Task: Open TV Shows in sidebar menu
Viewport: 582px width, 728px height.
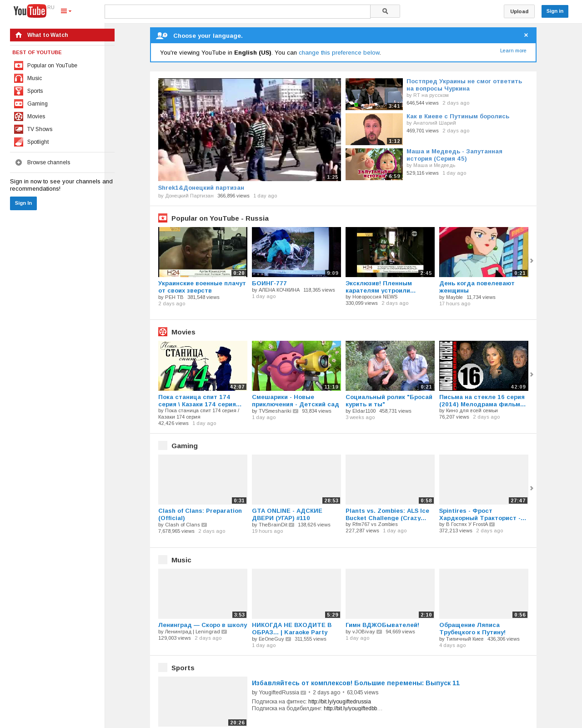Action: pos(40,129)
